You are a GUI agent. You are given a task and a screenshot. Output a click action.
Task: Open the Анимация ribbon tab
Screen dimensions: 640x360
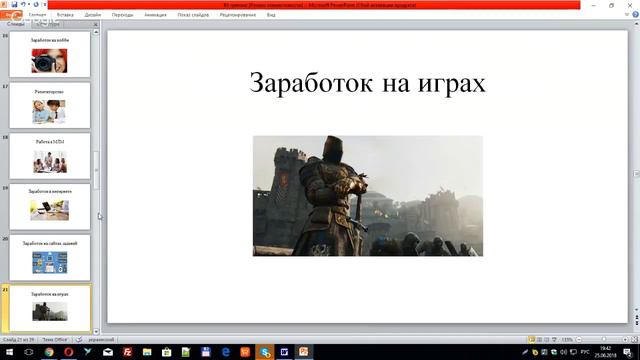click(x=155, y=15)
